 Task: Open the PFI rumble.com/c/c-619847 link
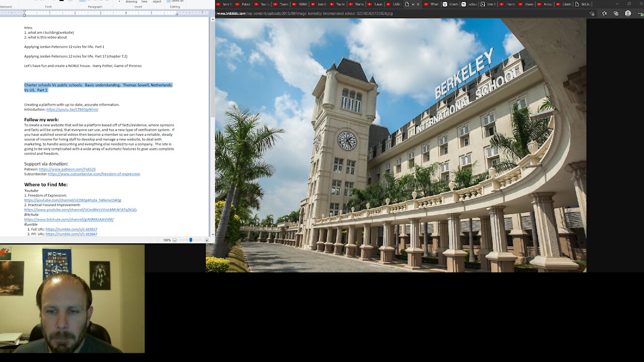pos(71,234)
